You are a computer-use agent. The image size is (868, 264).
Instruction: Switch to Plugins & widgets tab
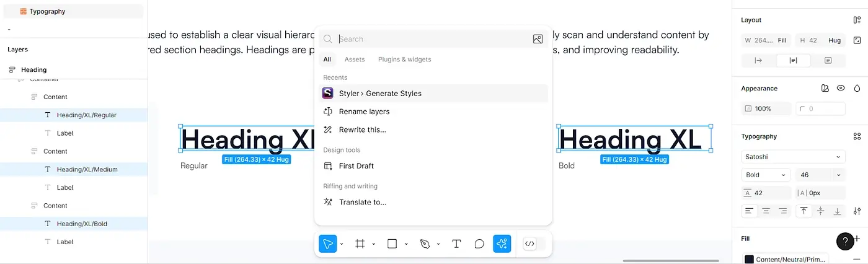pos(404,59)
